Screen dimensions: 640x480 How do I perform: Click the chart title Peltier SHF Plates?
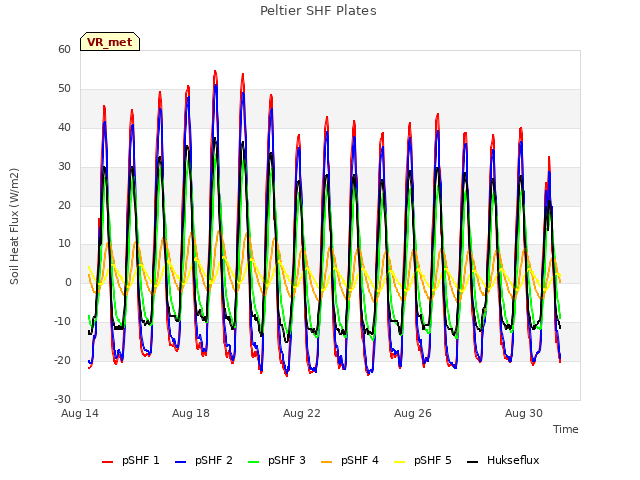pos(318,11)
